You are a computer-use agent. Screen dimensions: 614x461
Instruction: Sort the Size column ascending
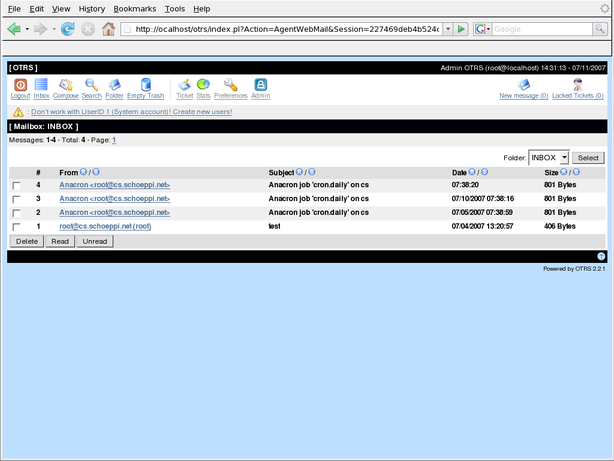(563, 172)
